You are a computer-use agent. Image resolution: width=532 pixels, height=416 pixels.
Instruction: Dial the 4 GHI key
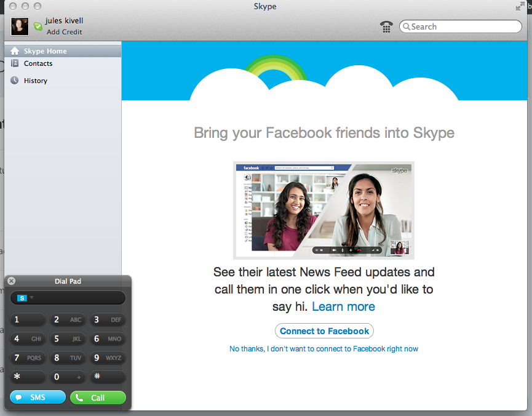[x=28, y=338]
